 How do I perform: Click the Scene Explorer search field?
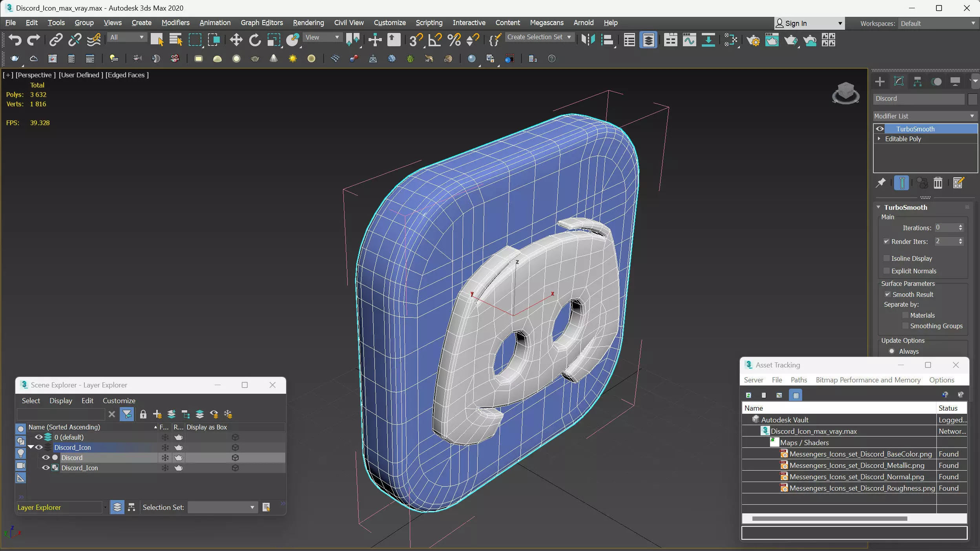pos(61,414)
